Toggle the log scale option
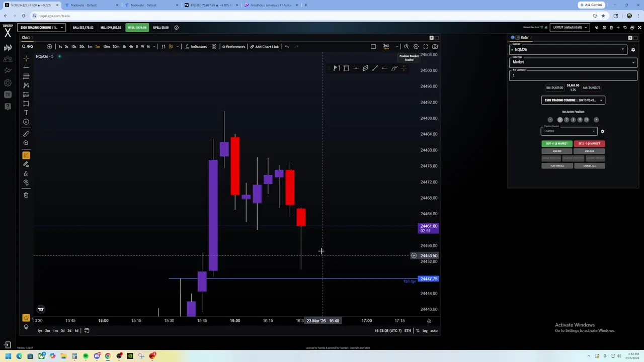Image resolution: width=644 pixels, height=362 pixels. coord(425,331)
